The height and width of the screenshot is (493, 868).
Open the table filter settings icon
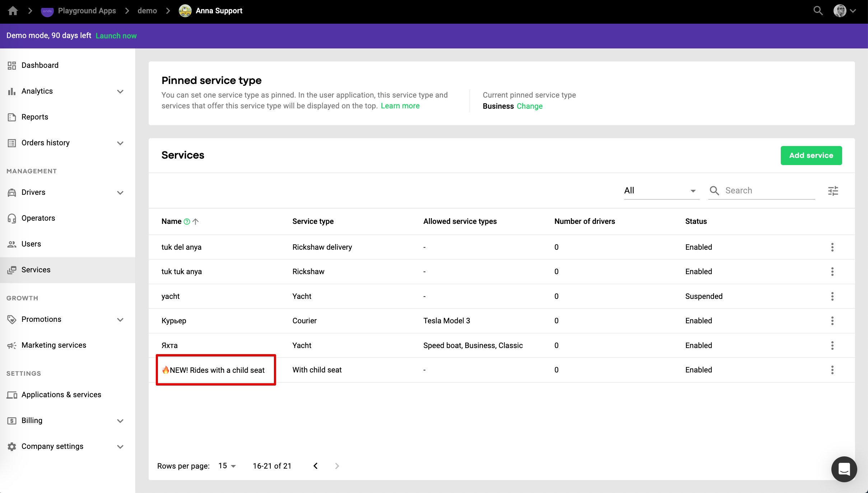point(833,191)
